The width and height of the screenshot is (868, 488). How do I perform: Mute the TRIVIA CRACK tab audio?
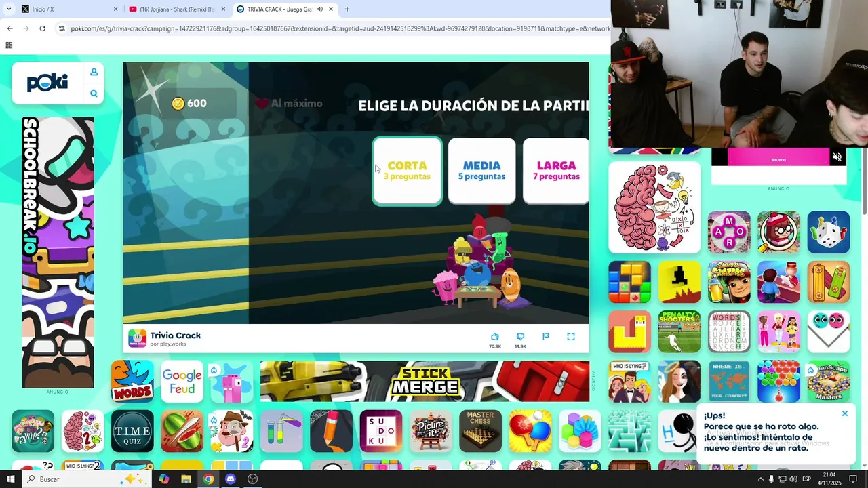click(x=320, y=9)
